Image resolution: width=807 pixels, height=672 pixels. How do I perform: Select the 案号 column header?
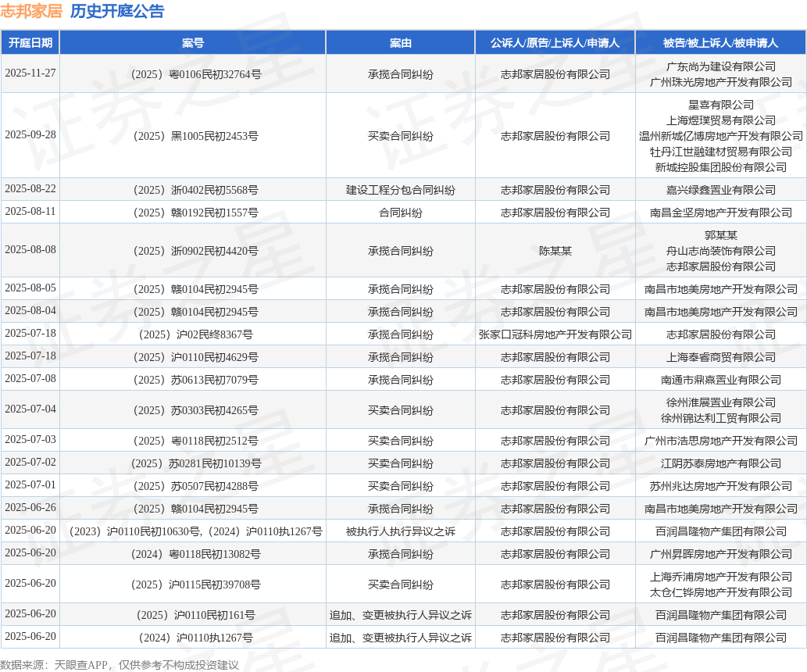193,43
